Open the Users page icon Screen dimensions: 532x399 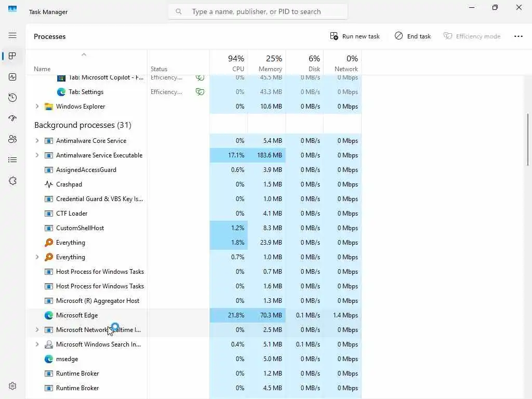tap(12, 139)
